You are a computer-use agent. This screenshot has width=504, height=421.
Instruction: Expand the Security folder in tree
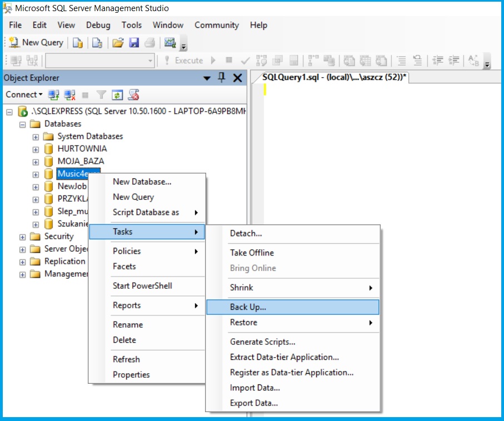pos(23,237)
